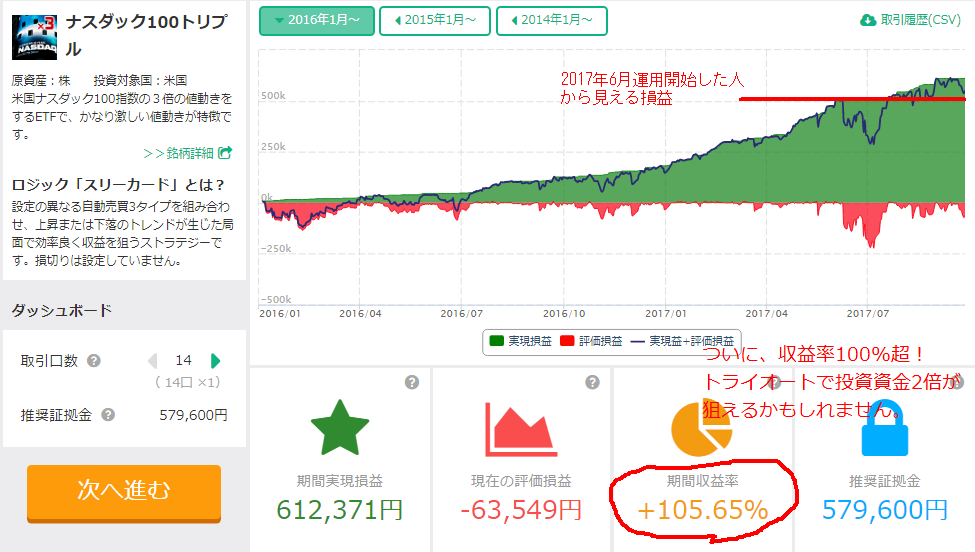Click the orange pie chart 期間収益率 icon
The height and width of the screenshot is (552, 975).
coord(701,429)
